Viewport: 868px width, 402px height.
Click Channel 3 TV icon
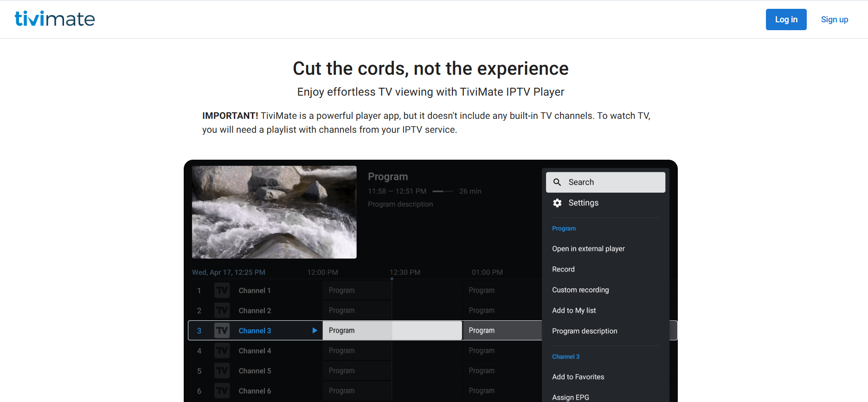[222, 331]
